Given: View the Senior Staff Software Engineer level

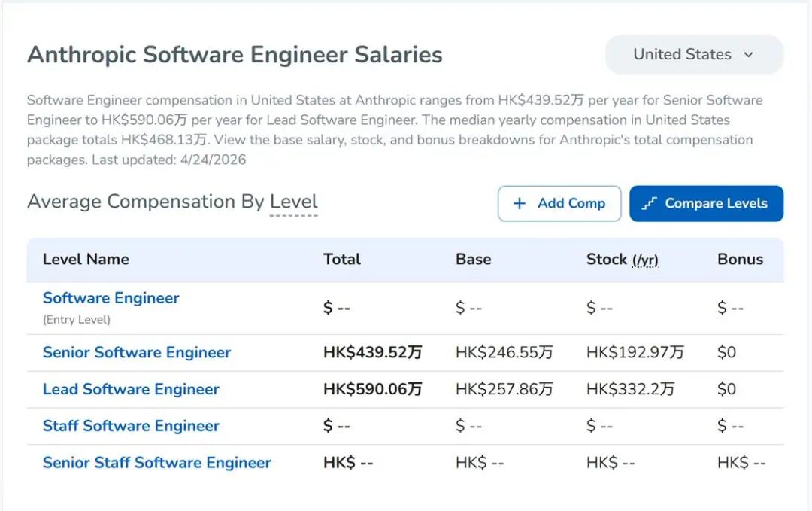Looking at the screenshot, I should [x=156, y=463].
